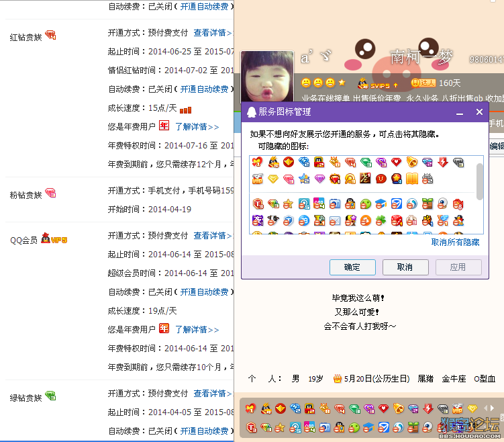Click the pink diamond icon beside 粉钻贵族
Screen dimensions: 504x442
click(x=50, y=193)
